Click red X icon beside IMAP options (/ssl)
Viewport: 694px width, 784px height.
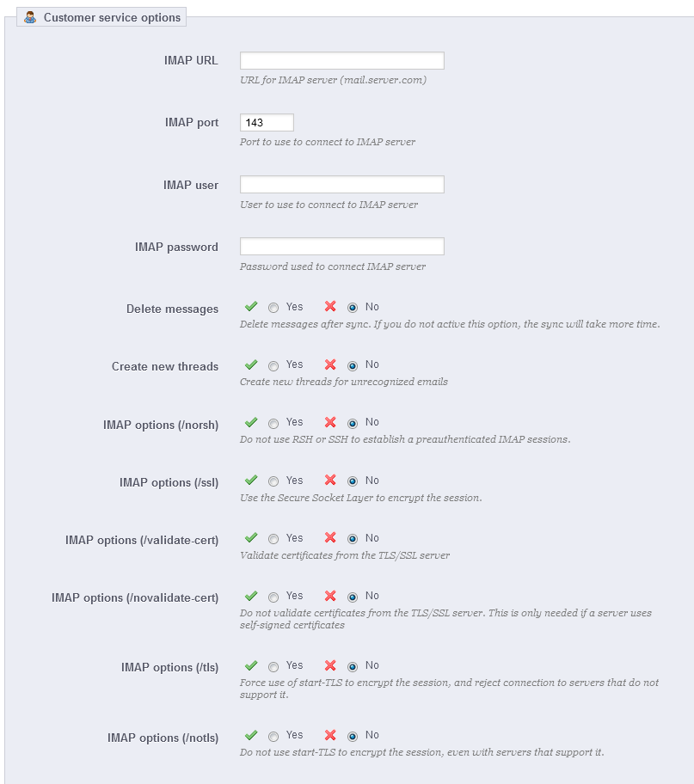tap(330, 480)
